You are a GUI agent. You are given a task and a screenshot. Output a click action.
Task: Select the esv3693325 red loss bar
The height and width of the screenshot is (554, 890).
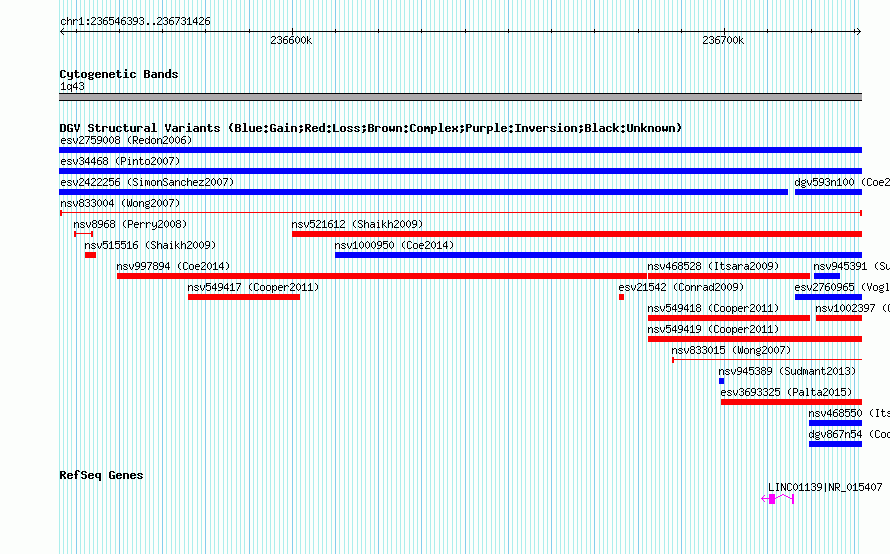[x=791, y=402]
